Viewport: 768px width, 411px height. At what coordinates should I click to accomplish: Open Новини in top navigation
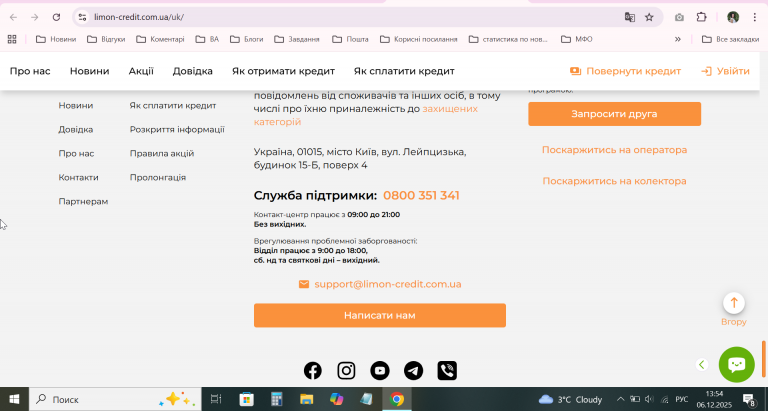[x=90, y=71]
